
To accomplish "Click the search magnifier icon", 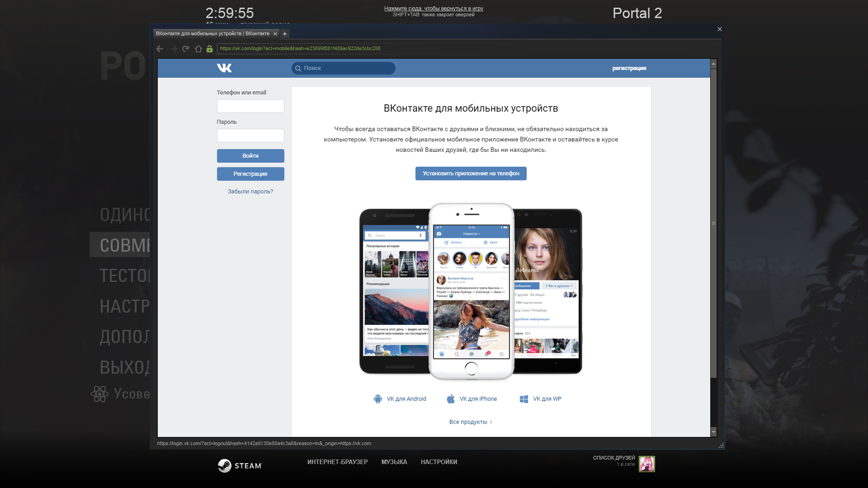I will [298, 68].
